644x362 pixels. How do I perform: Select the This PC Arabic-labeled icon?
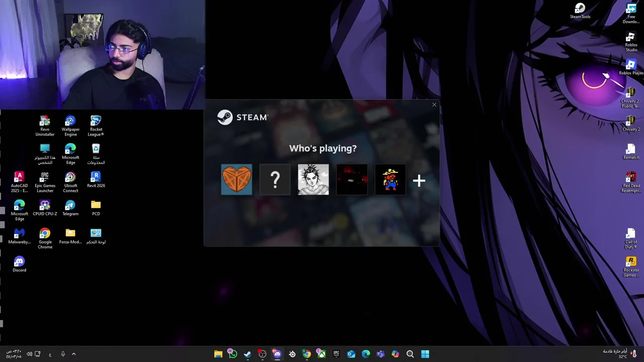tap(45, 154)
